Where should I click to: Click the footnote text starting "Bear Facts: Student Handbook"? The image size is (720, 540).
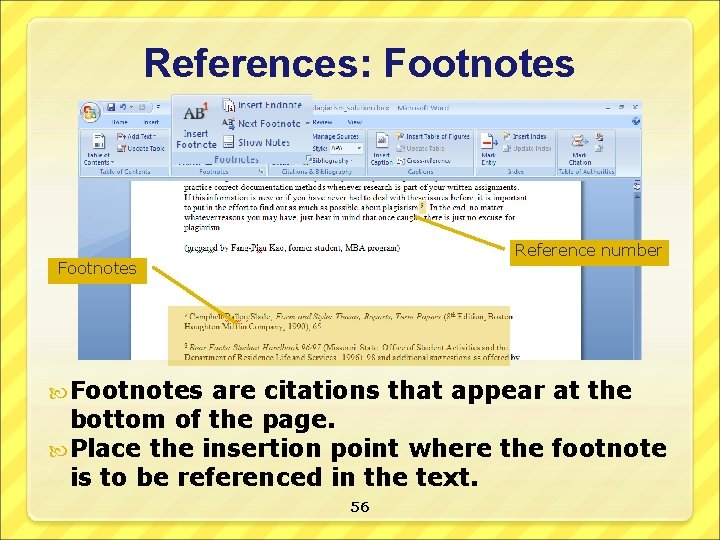(351, 352)
